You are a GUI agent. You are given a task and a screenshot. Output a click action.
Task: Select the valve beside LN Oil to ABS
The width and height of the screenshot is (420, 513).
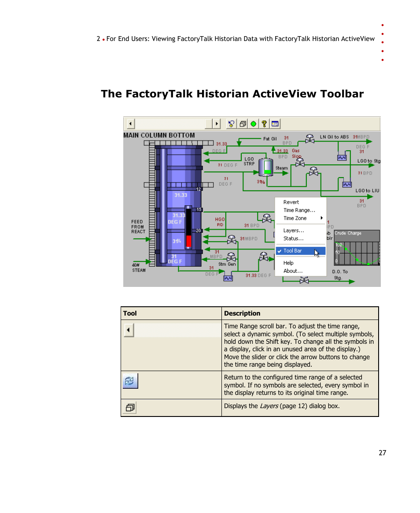point(309,139)
